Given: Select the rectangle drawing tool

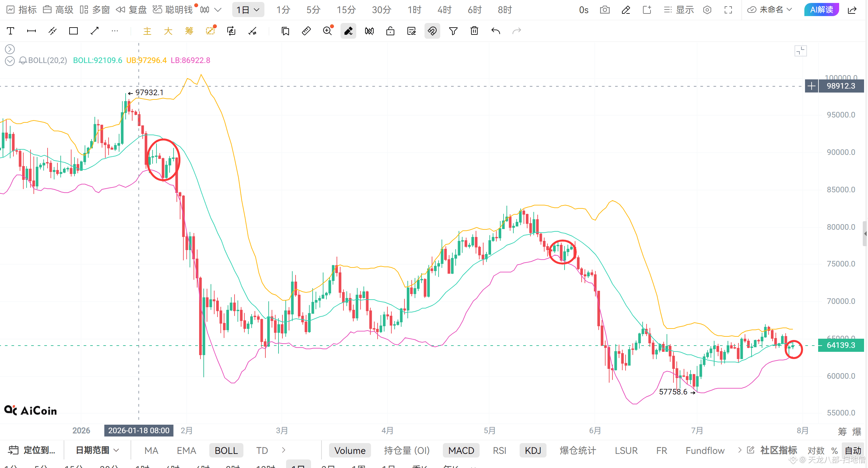Looking at the screenshot, I should point(73,31).
